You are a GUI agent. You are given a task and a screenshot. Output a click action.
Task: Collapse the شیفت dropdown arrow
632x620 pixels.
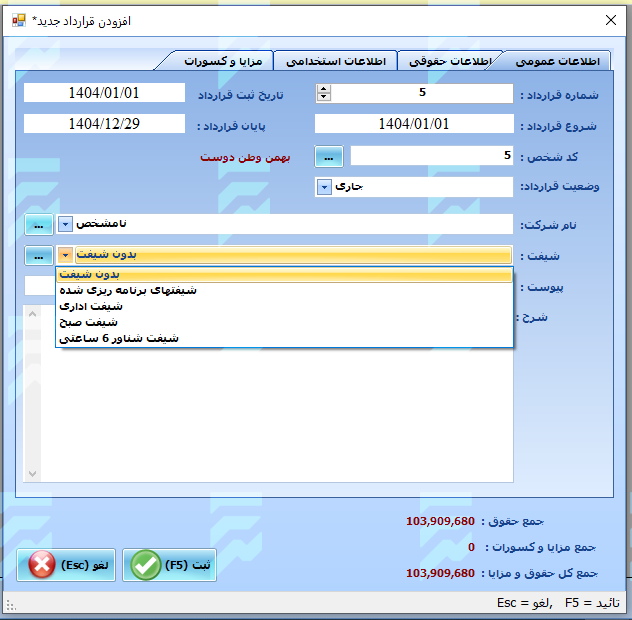66,255
